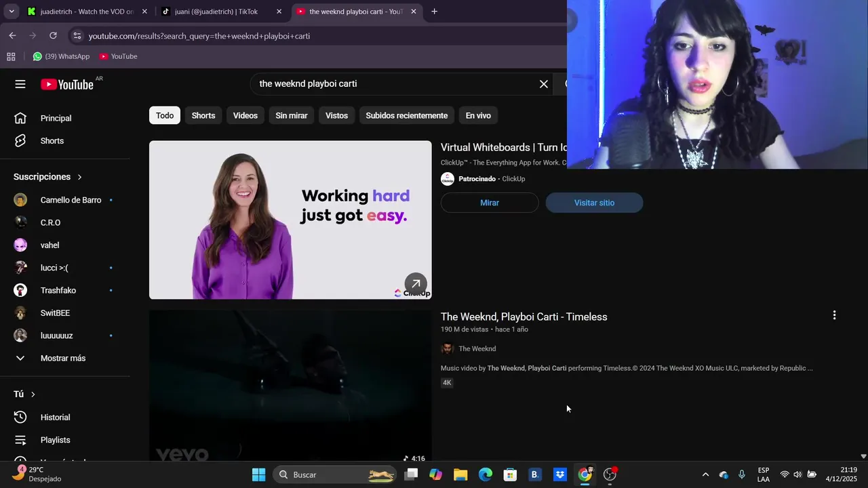The image size is (868, 488).
Task: Close the juani TikTok tab
Action: 279,12
